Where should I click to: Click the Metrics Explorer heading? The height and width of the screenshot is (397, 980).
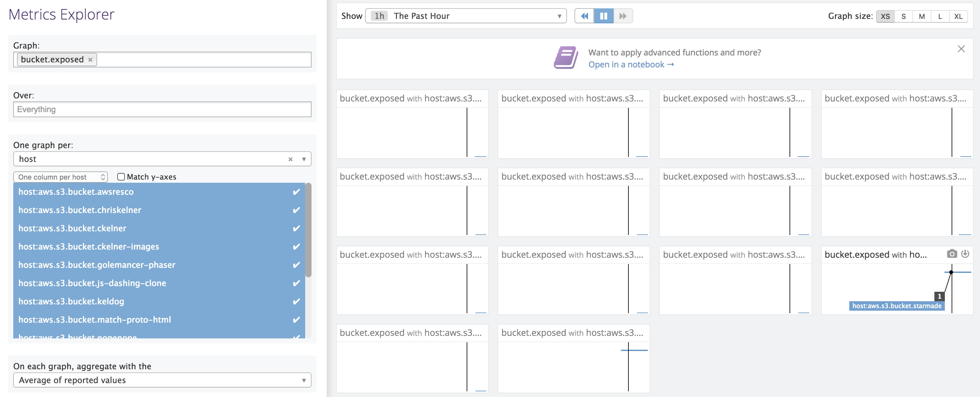61,15
